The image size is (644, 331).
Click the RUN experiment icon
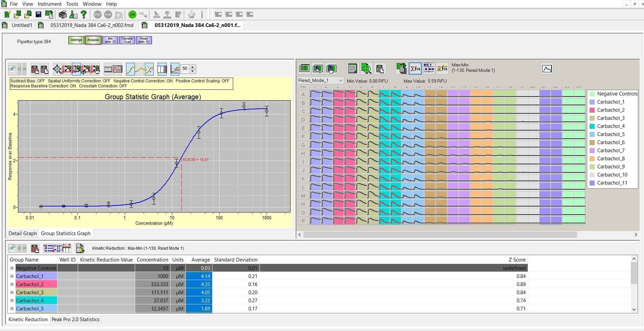click(108, 15)
